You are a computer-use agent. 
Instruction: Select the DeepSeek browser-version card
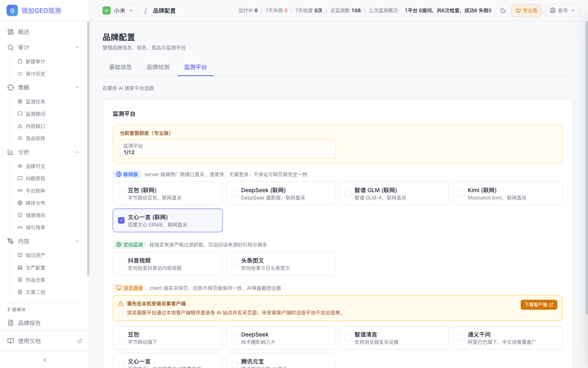[x=281, y=338]
